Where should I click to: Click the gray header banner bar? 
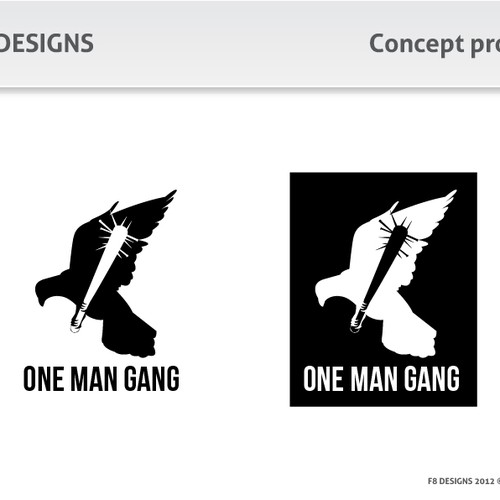(250, 43)
